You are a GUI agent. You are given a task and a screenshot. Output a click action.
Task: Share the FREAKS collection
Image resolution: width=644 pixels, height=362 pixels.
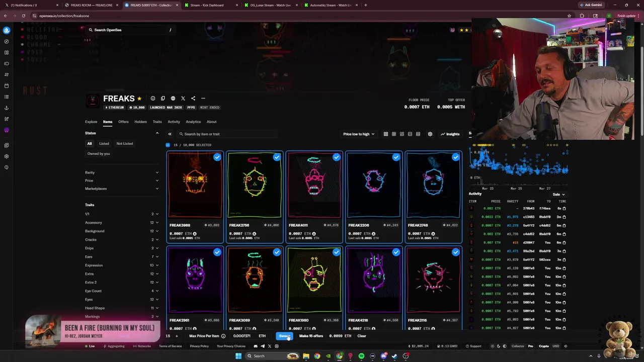(193, 99)
